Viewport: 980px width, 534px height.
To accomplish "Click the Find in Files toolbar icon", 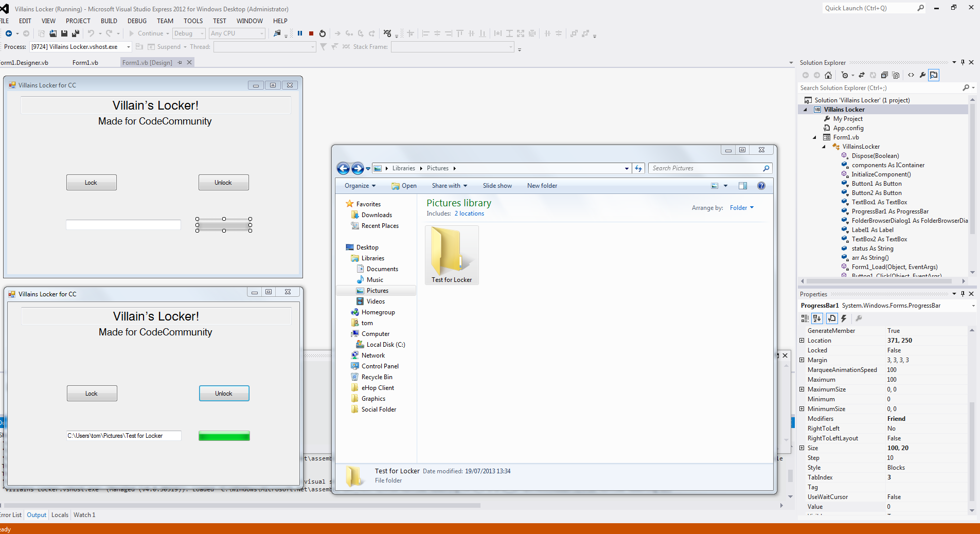I will (x=277, y=33).
